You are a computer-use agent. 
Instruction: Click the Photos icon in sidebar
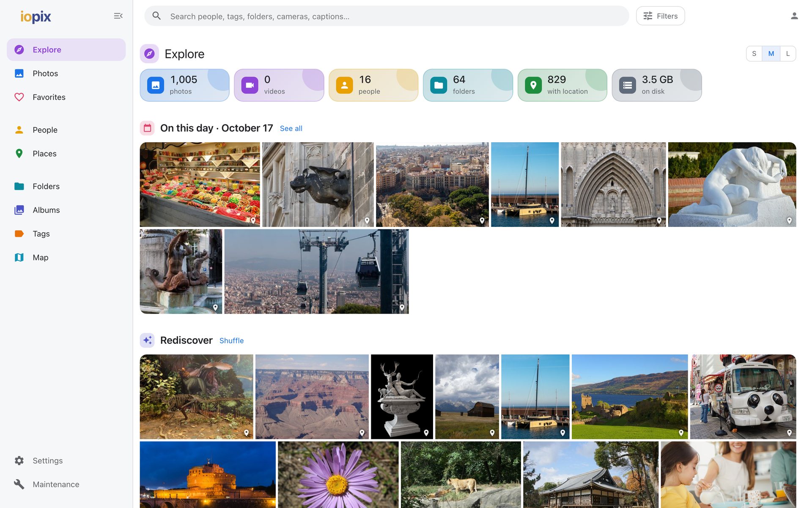tap(19, 73)
